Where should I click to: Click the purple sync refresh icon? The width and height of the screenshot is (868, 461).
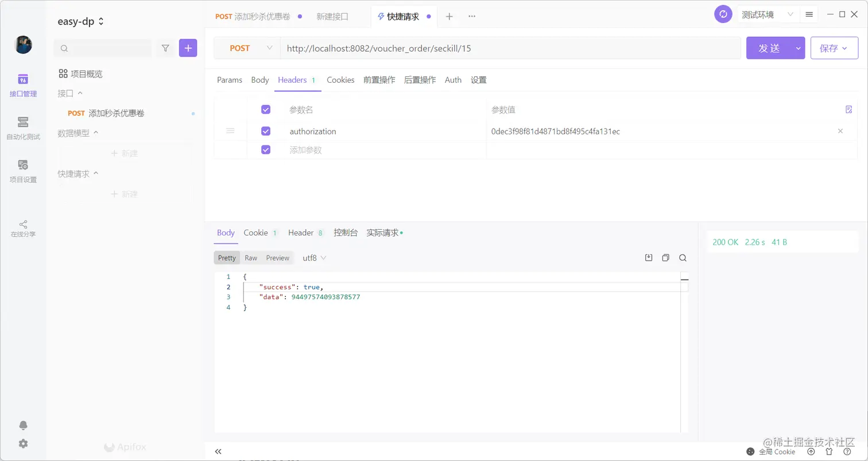(x=723, y=14)
